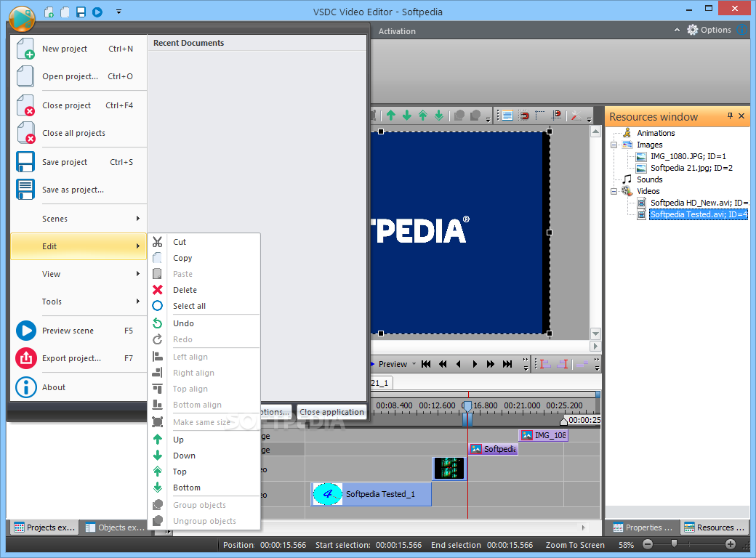
Task: Click the VSDC round application menu button
Action: [x=22, y=20]
